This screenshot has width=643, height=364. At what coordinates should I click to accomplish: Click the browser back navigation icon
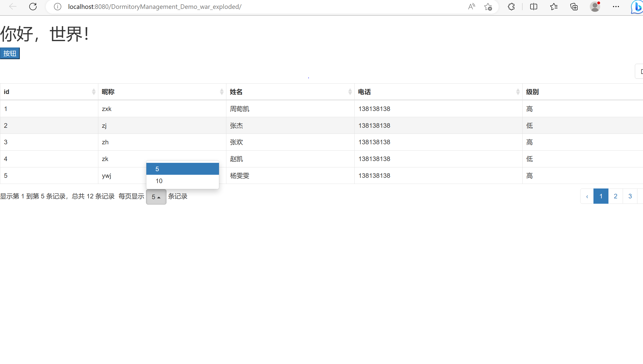click(x=12, y=7)
